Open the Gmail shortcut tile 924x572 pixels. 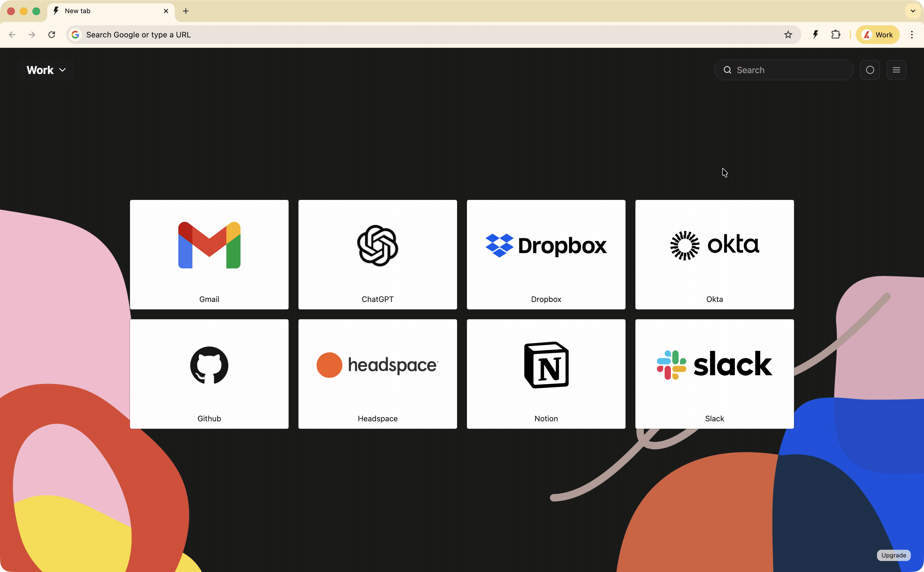tap(209, 254)
